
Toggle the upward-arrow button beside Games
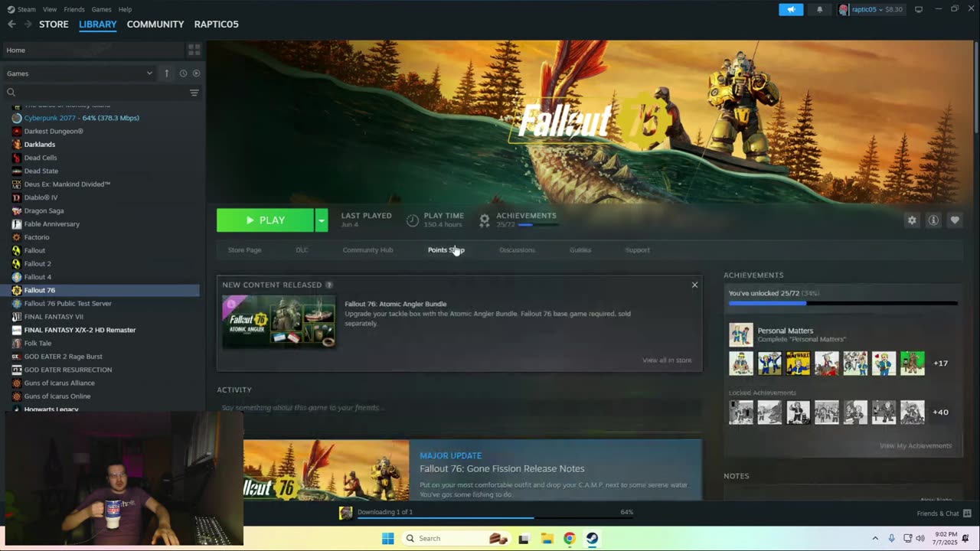pyautogui.click(x=166, y=73)
